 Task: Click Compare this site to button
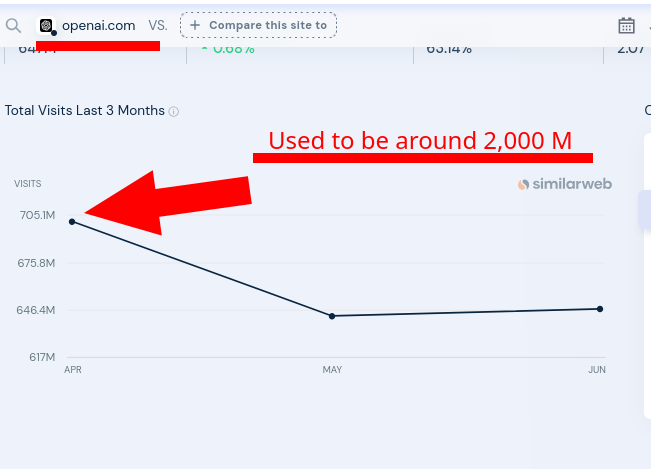(258, 25)
